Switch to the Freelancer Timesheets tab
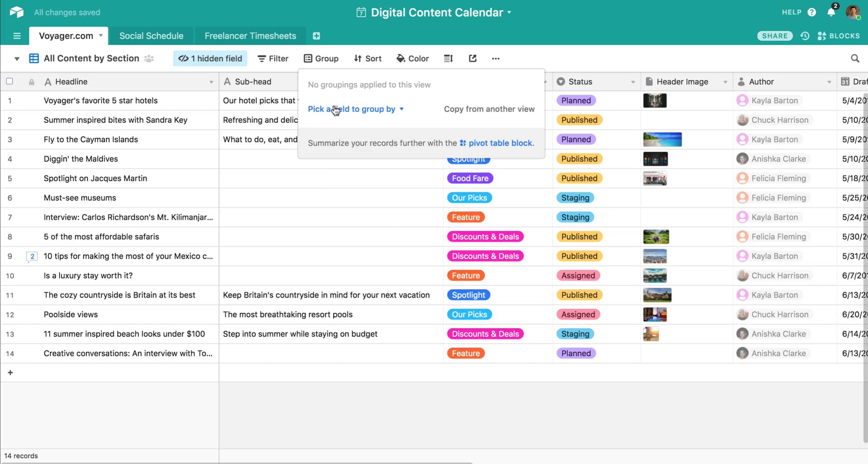868x464 pixels. 250,36
